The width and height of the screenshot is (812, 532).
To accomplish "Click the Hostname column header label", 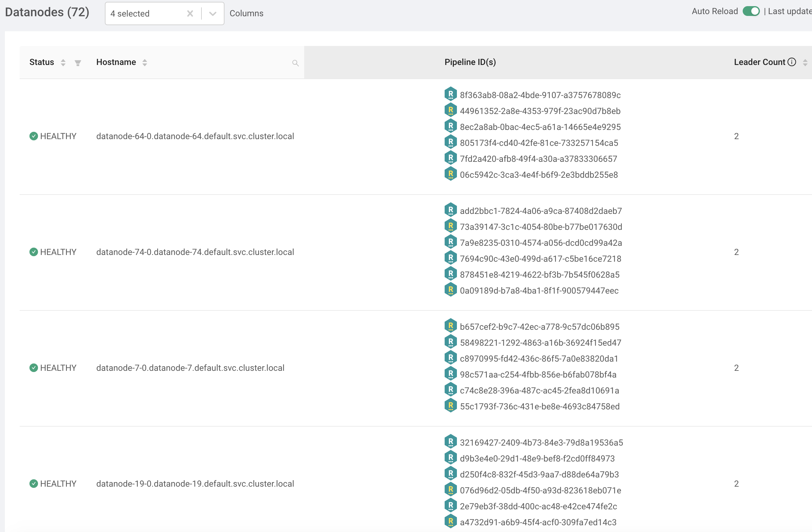I will (x=116, y=62).
